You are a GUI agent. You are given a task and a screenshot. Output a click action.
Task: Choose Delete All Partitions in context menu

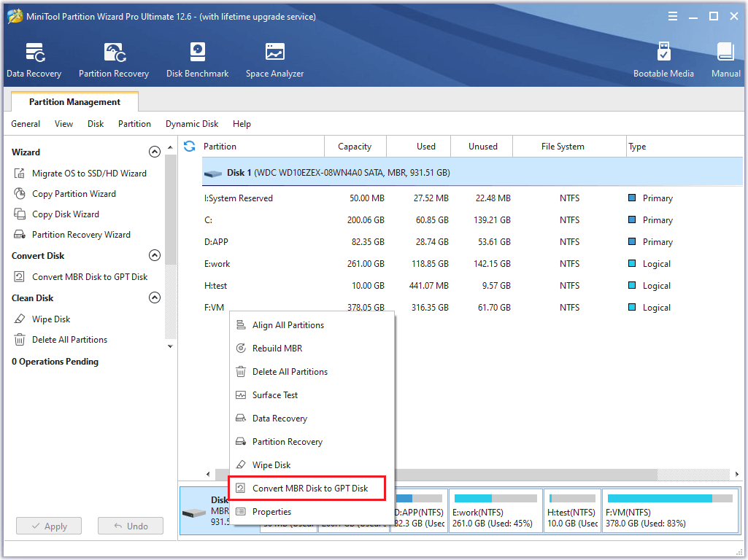point(312,371)
